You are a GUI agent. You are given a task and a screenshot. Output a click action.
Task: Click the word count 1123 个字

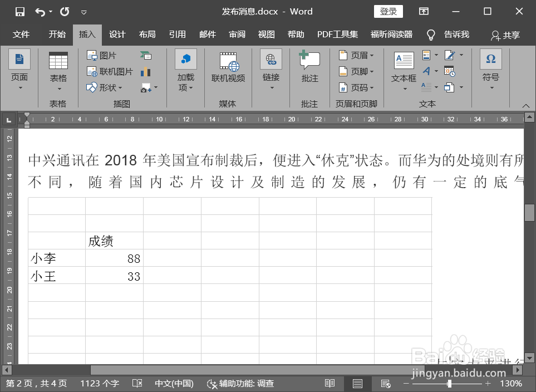(100, 384)
